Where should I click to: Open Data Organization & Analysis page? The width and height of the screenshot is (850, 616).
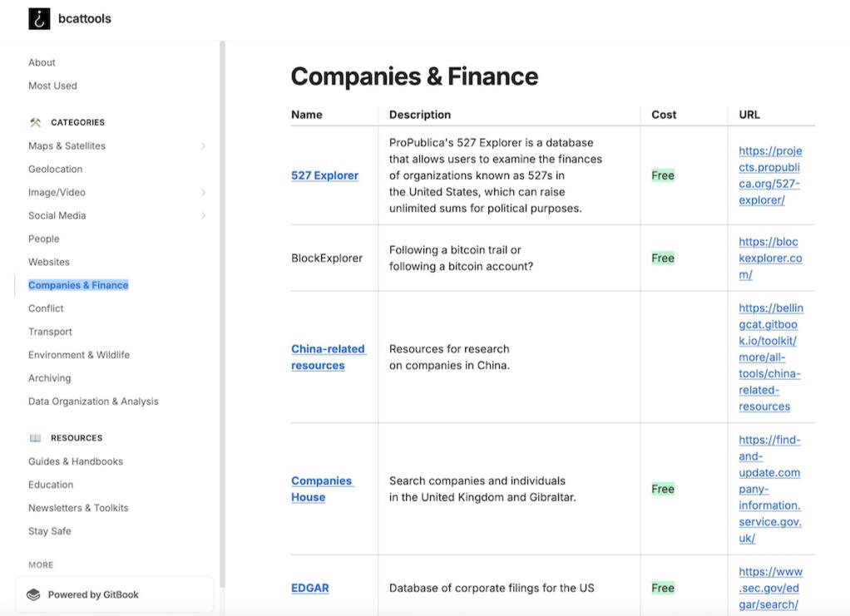coord(93,402)
